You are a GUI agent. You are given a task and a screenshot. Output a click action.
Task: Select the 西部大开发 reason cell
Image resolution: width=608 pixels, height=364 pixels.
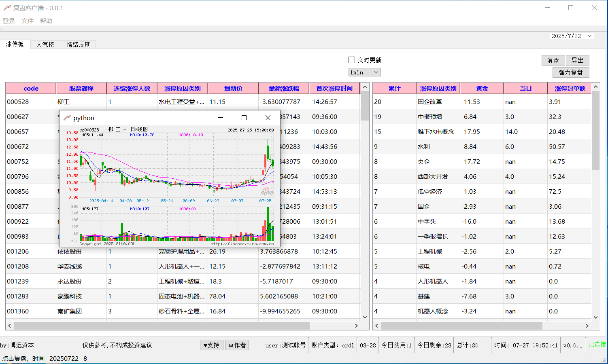point(438,176)
